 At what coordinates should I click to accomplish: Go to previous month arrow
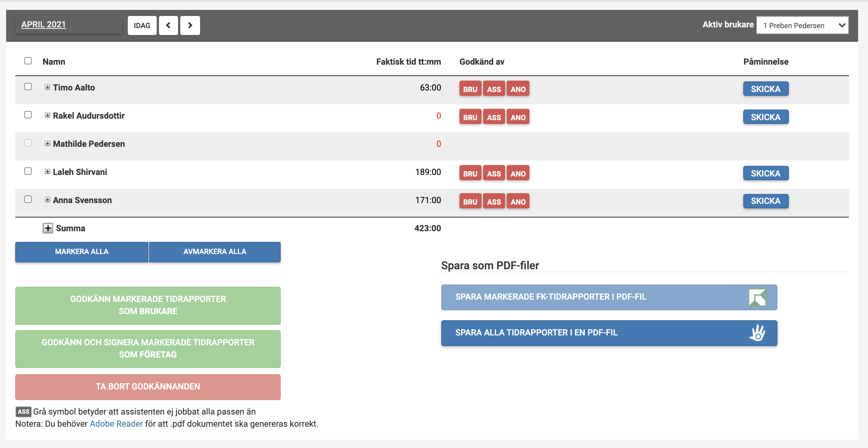pyautogui.click(x=168, y=25)
